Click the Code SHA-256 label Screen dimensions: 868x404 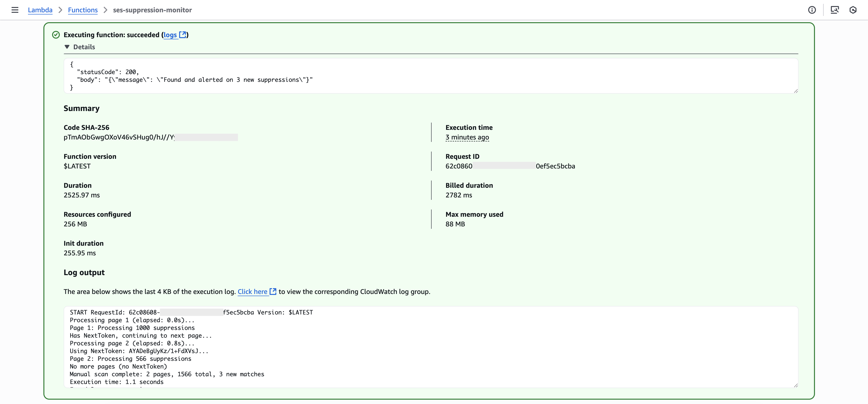pyautogui.click(x=87, y=127)
